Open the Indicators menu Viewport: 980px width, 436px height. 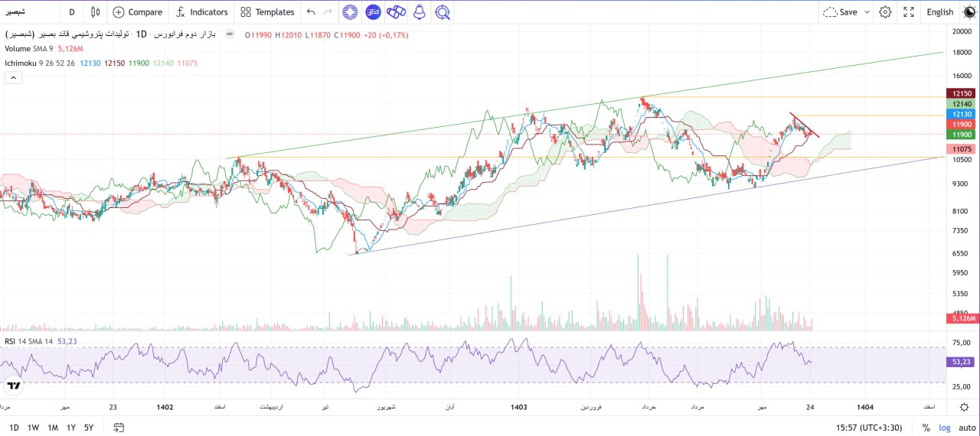pyautogui.click(x=201, y=11)
